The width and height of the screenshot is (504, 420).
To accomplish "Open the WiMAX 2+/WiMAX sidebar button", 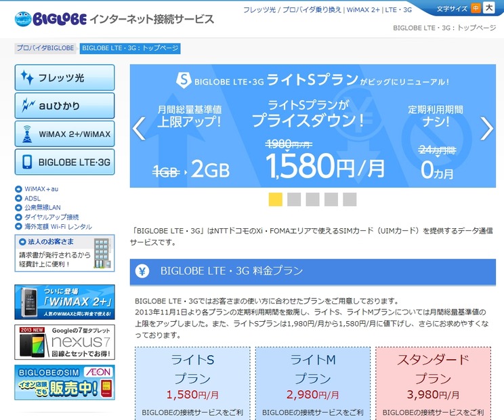I will (x=64, y=133).
